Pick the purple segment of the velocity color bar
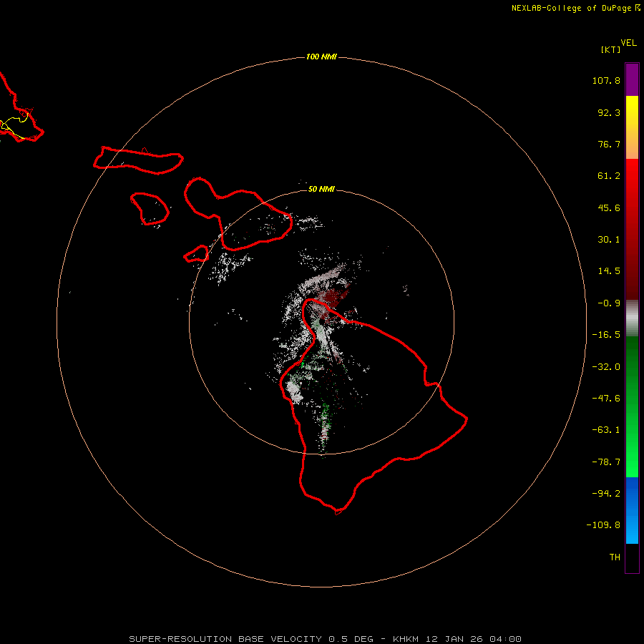 [x=632, y=79]
